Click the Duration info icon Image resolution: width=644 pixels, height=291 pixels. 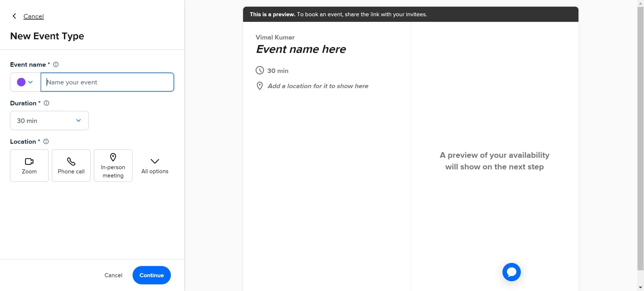[47, 103]
